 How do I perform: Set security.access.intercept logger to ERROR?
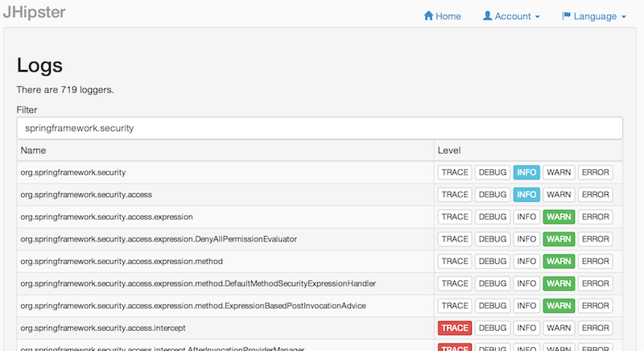pyautogui.click(x=595, y=328)
